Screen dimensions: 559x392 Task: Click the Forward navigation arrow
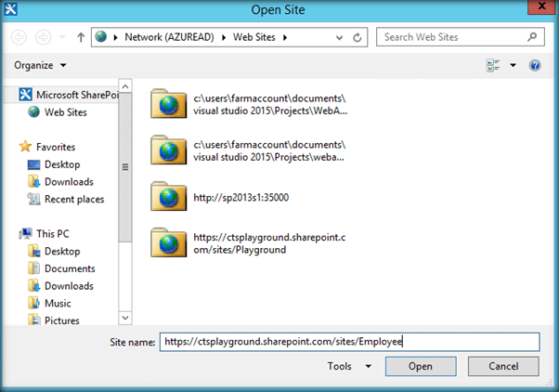coord(43,37)
